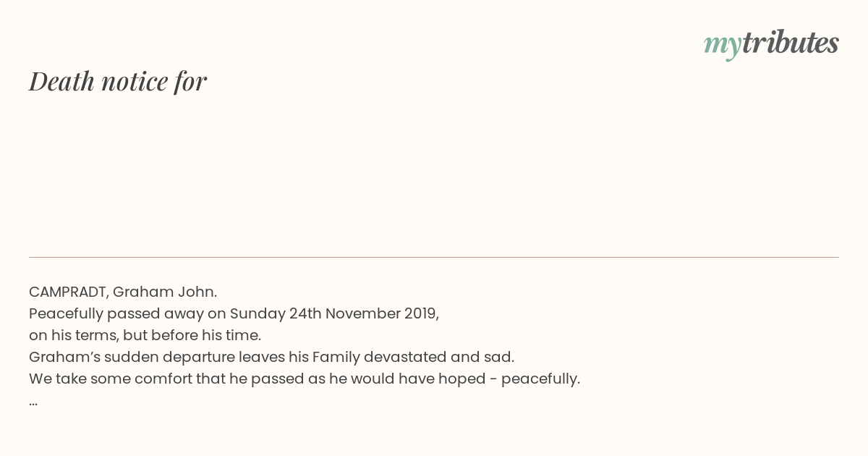This screenshot has height=456, width=868.
Task: Click the mytributes logo
Action: (771, 43)
